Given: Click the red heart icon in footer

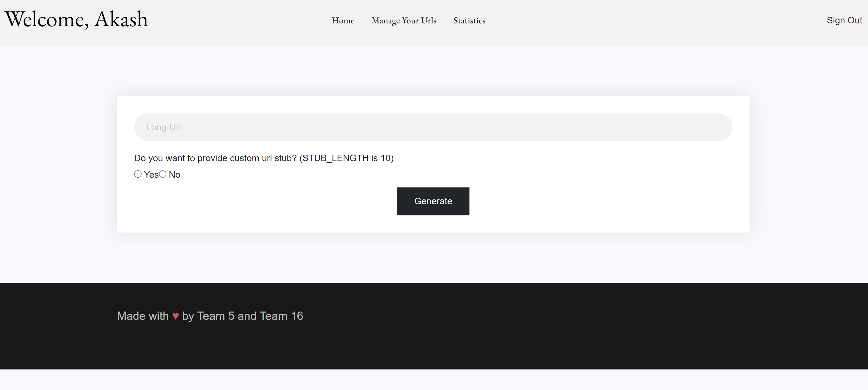Looking at the screenshot, I should pos(175,316).
